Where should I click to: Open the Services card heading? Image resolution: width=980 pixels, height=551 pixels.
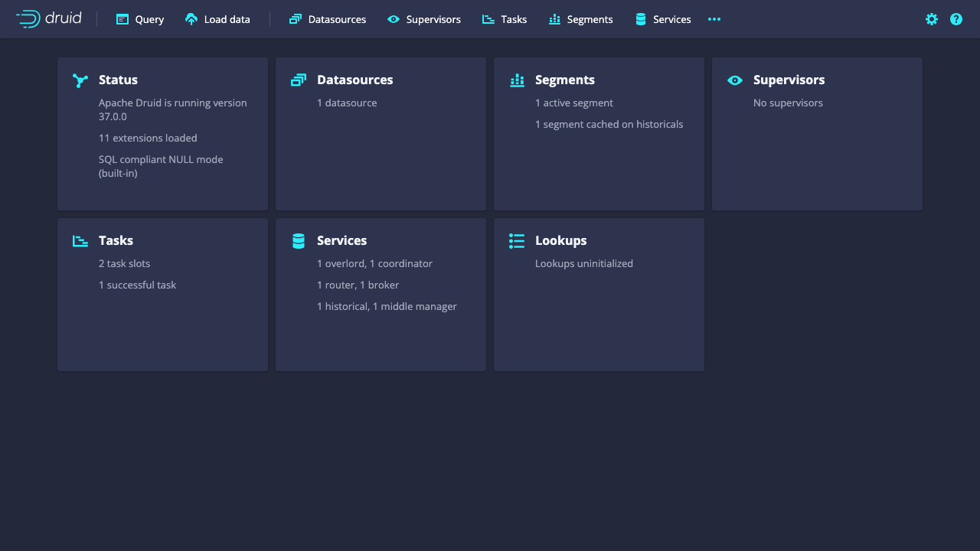point(341,240)
